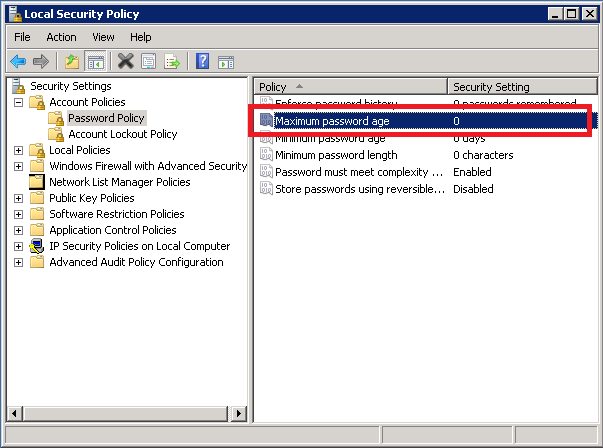
Task: Click the Export List toolbar icon
Action: point(172,61)
